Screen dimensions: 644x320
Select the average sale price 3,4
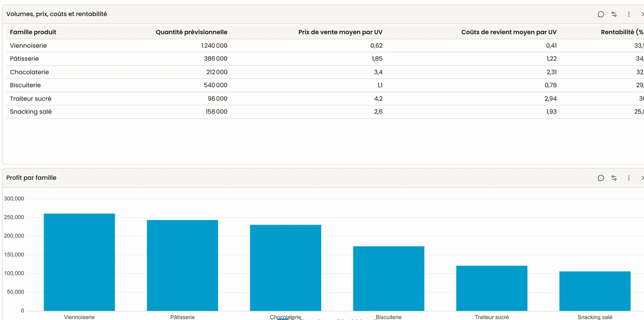click(x=379, y=72)
